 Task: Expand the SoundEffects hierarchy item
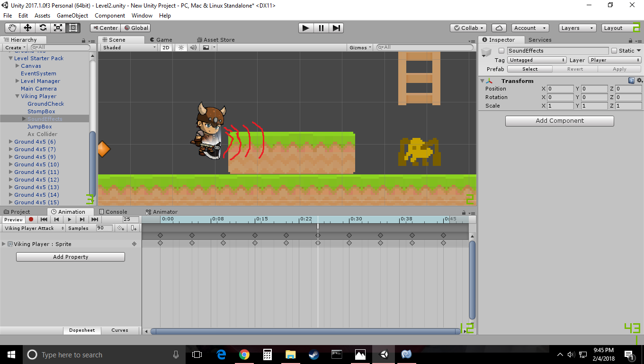pos(24,119)
